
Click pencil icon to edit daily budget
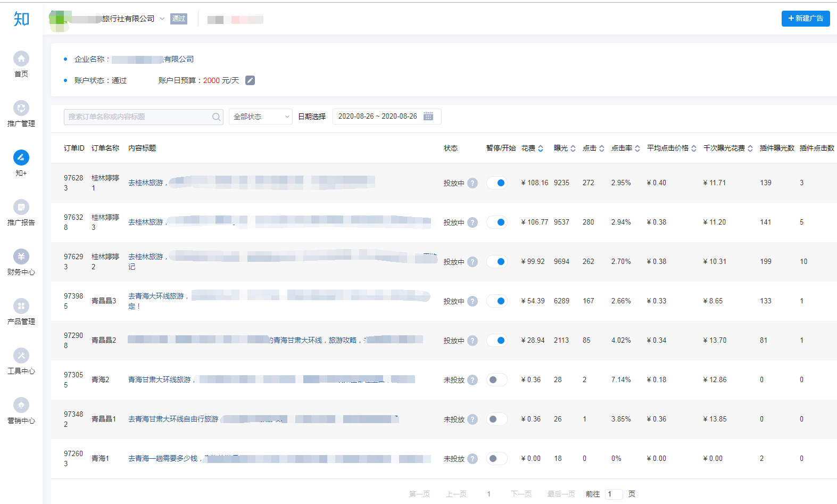250,80
